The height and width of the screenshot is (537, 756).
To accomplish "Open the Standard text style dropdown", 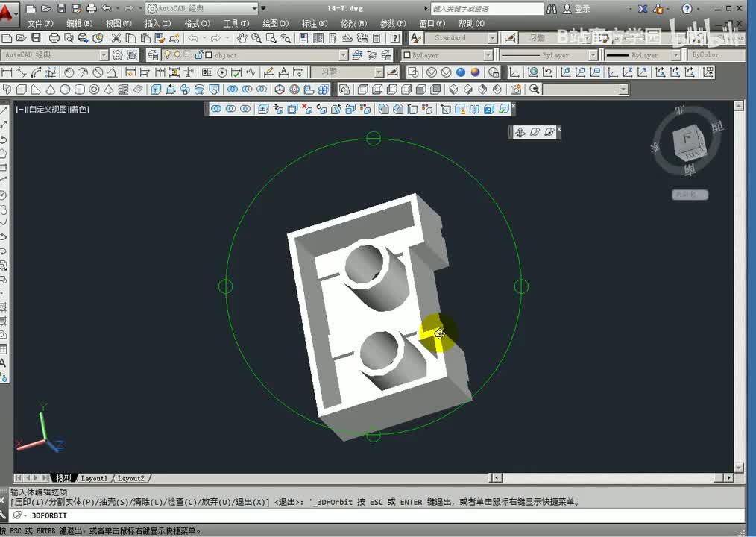I will (x=492, y=37).
